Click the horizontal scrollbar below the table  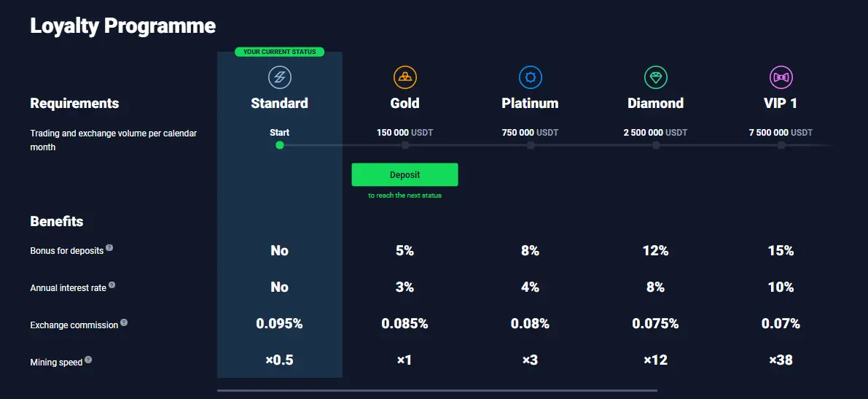click(437, 391)
